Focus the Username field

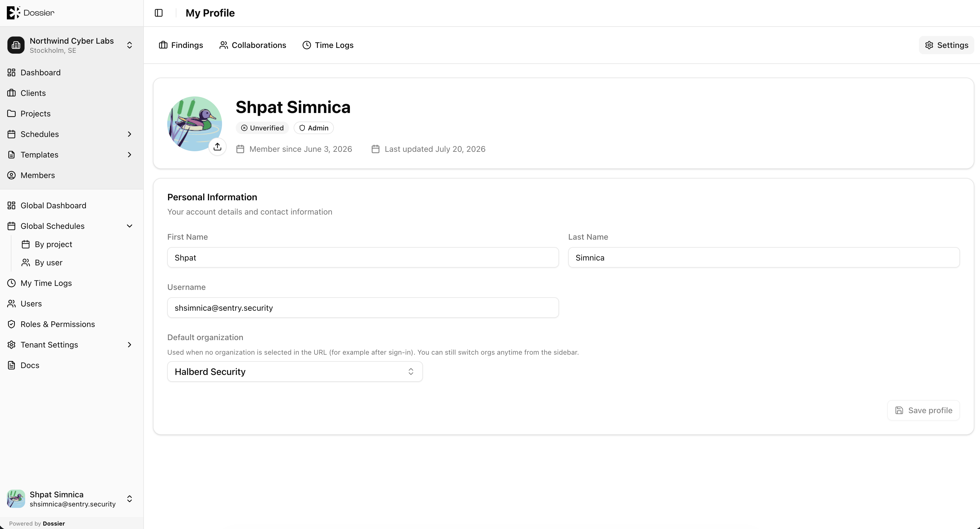(x=363, y=308)
